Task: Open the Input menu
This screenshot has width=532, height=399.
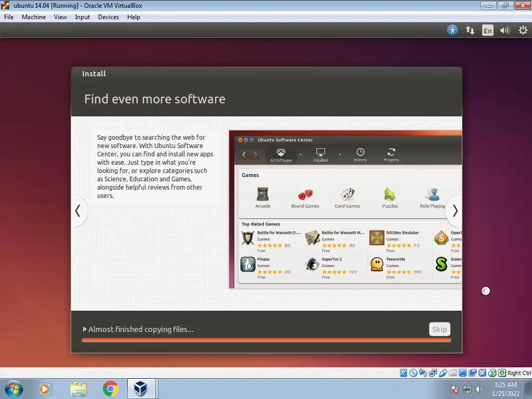Action: click(82, 17)
